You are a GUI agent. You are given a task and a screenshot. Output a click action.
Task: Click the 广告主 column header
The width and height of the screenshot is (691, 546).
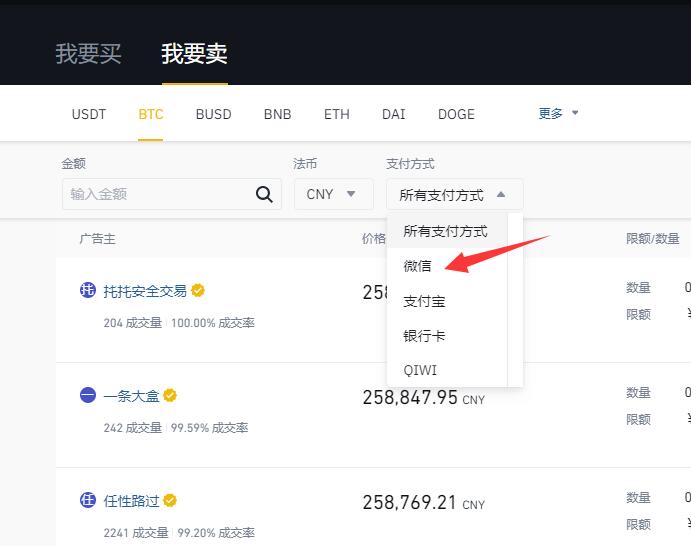[97, 239]
